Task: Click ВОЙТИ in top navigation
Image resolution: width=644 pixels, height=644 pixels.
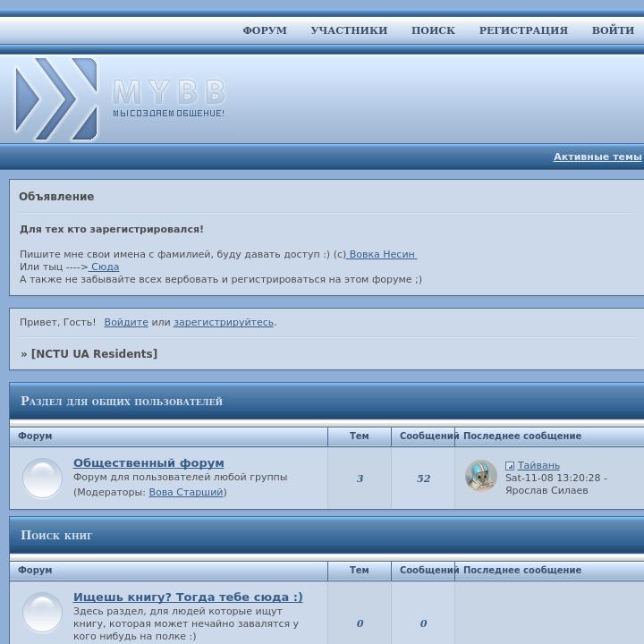Action: (613, 30)
